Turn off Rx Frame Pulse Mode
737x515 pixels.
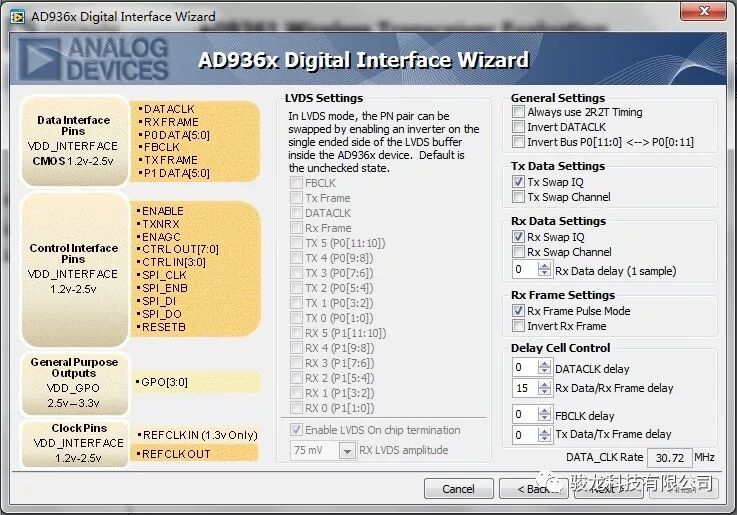[518, 311]
